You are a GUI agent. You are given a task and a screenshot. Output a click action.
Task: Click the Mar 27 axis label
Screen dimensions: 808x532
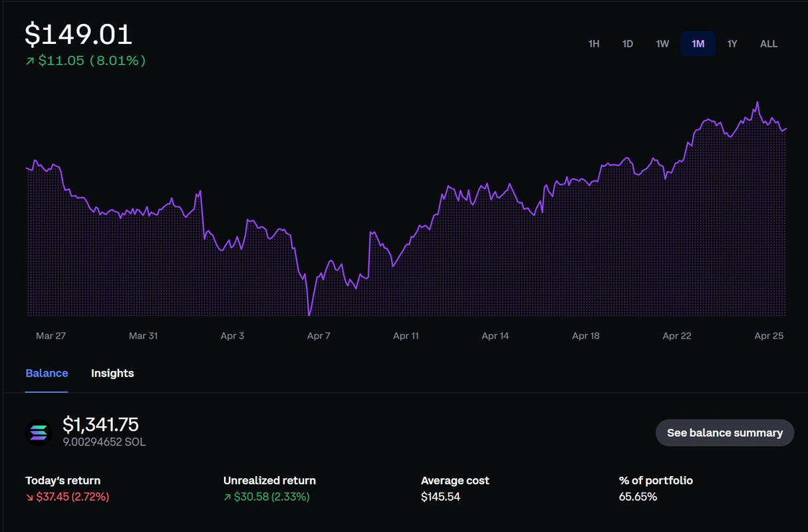(x=51, y=336)
